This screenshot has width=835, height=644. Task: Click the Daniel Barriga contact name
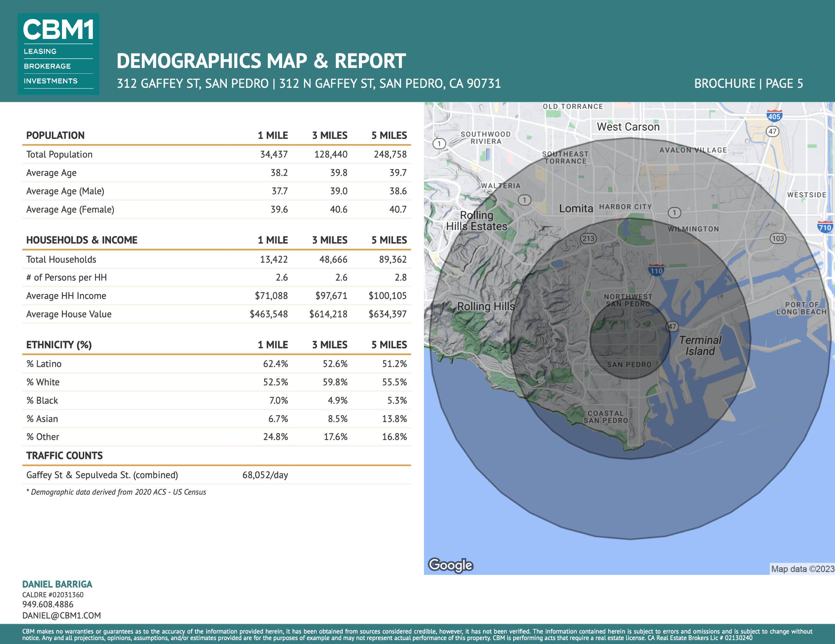coord(57,584)
